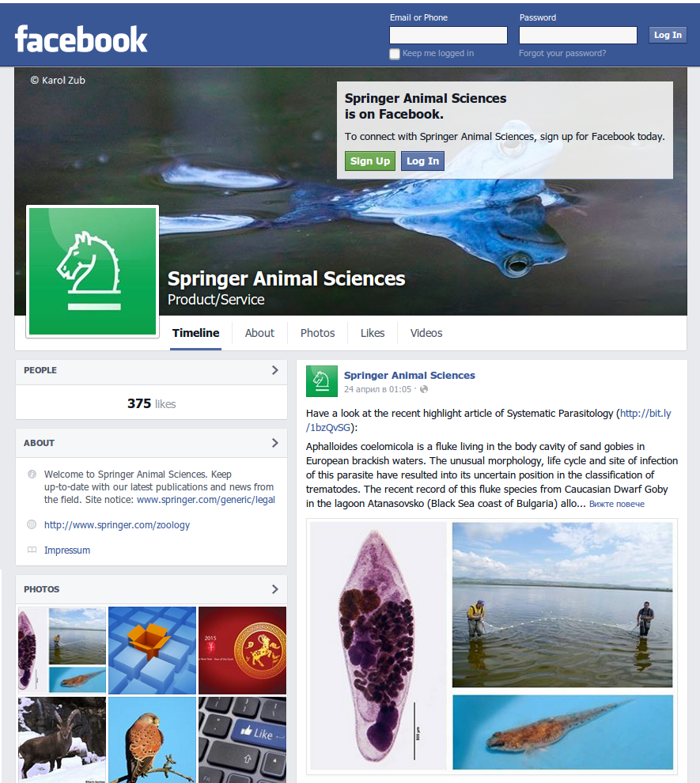Open the red 2015 Chinese New Year thumbnail

pyautogui.click(x=243, y=650)
